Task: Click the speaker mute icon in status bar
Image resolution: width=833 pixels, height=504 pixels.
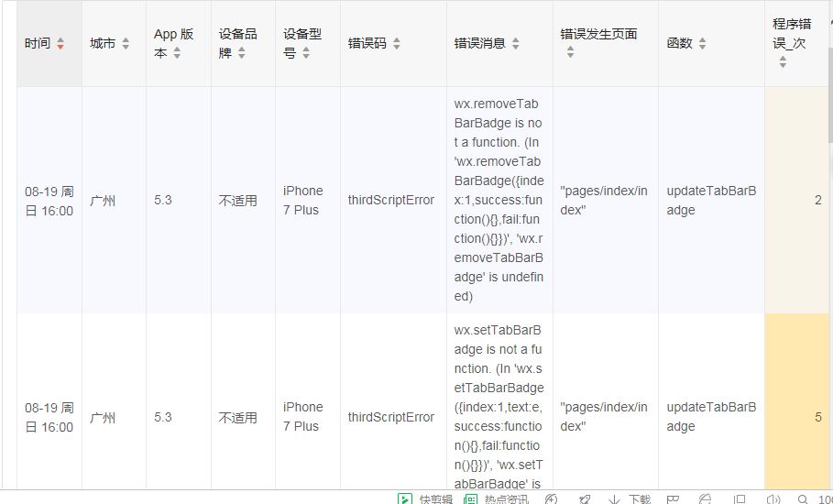Action: click(773, 499)
